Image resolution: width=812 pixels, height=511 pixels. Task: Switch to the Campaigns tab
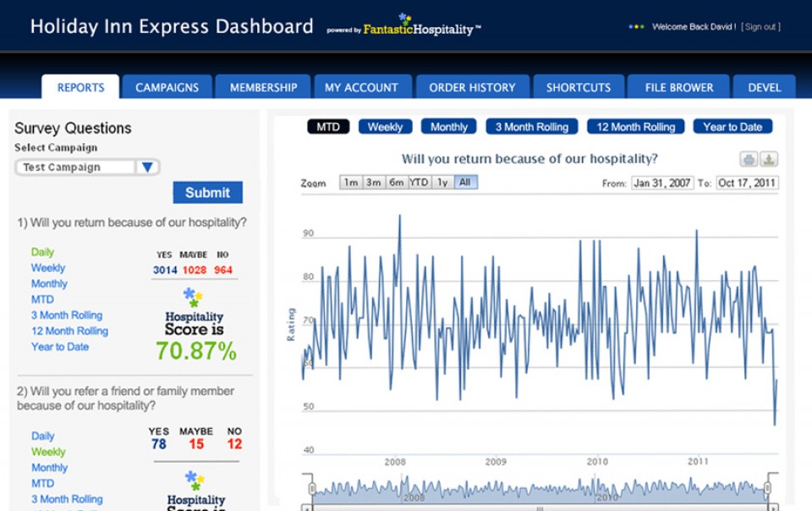coord(167,87)
